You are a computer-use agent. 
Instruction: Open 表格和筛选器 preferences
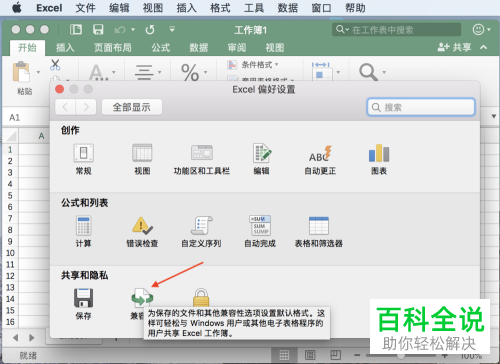point(319,232)
